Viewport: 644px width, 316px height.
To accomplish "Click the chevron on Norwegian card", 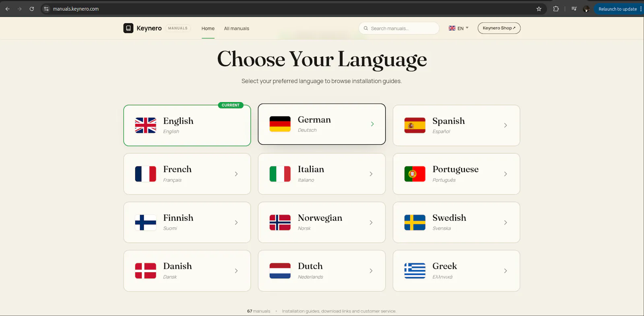I will click(x=371, y=222).
